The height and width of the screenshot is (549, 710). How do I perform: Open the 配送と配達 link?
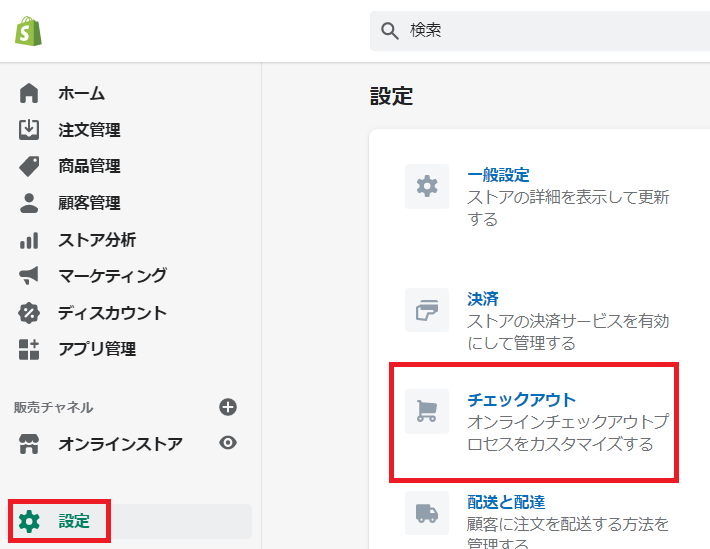click(506, 502)
